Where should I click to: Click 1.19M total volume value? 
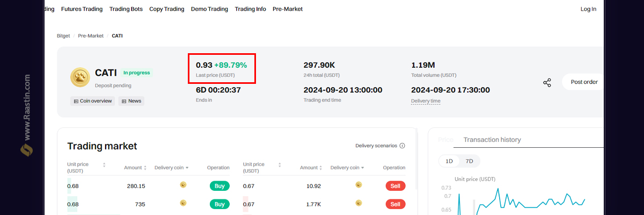coord(423,65)
